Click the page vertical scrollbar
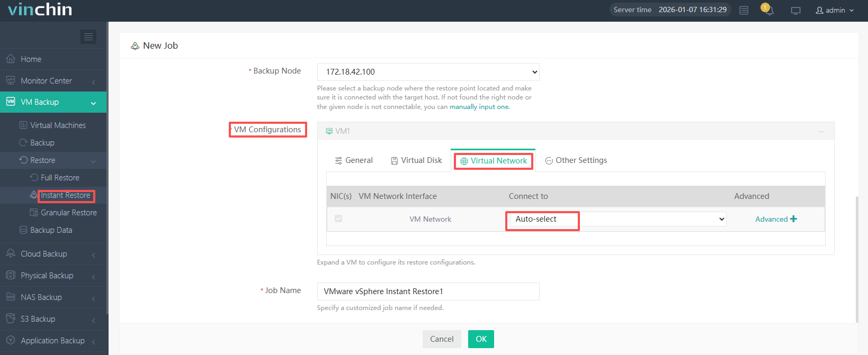The height and width of the screenshot is (355, 868). (857, 259)
